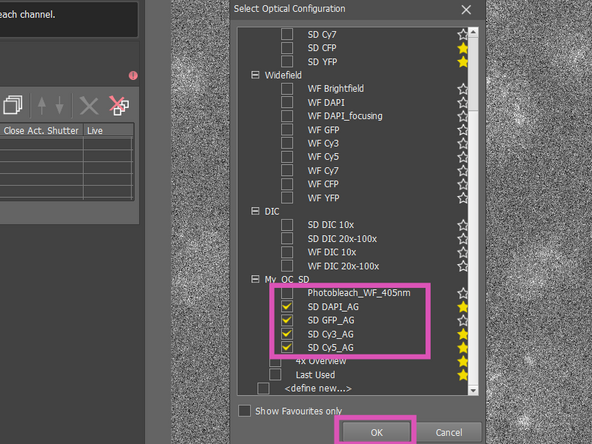Star WF GFP as favourite
592x444 pixels.
462,130
